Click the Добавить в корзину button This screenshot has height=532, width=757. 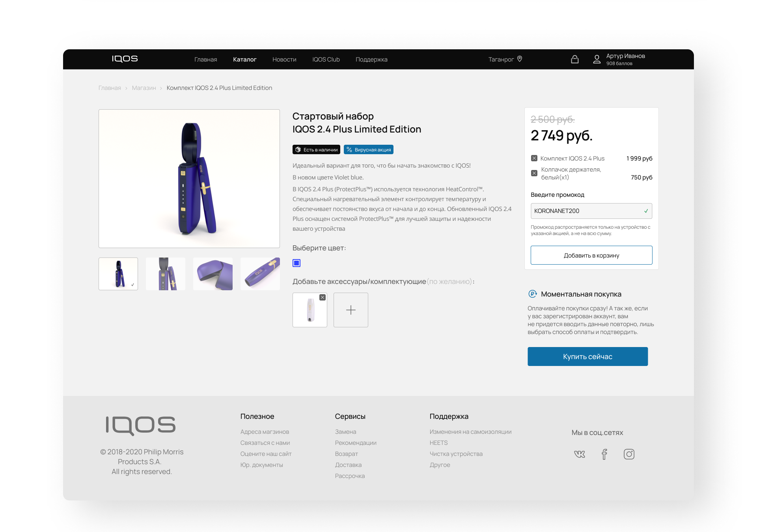point(591,255)
